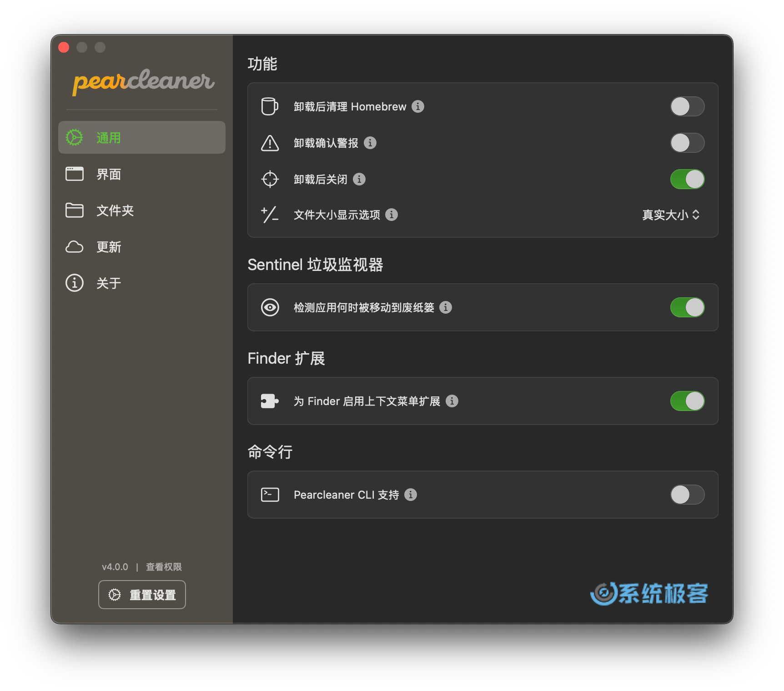The width and height of the screenshot is (784, 691).
Task: Click the window icon beside 界面
Action: [75, 174]
